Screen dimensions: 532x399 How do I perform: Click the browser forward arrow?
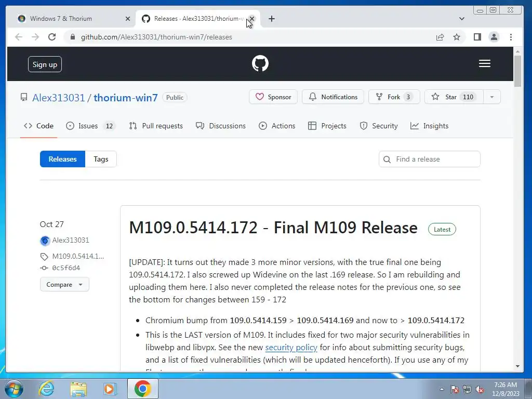click(x=35, y=37)
